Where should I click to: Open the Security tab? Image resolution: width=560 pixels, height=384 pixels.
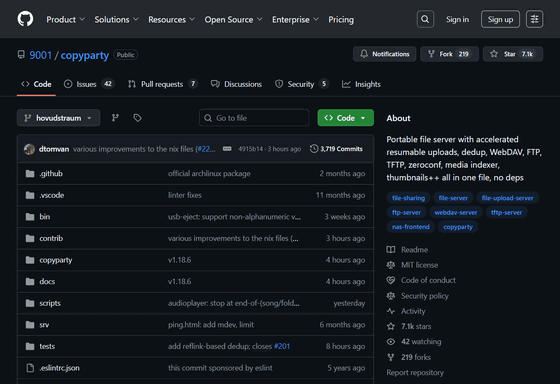[301, 84]
